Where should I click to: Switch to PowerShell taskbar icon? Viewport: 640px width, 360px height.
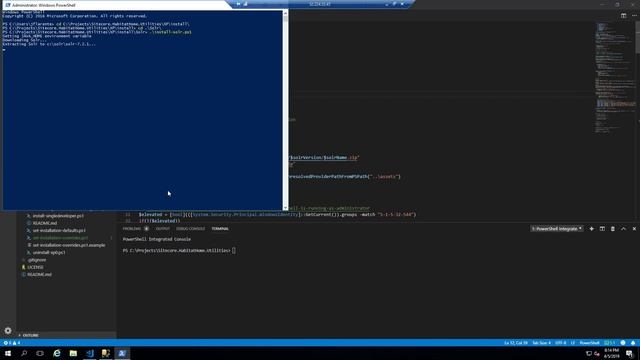coord(122,353)
